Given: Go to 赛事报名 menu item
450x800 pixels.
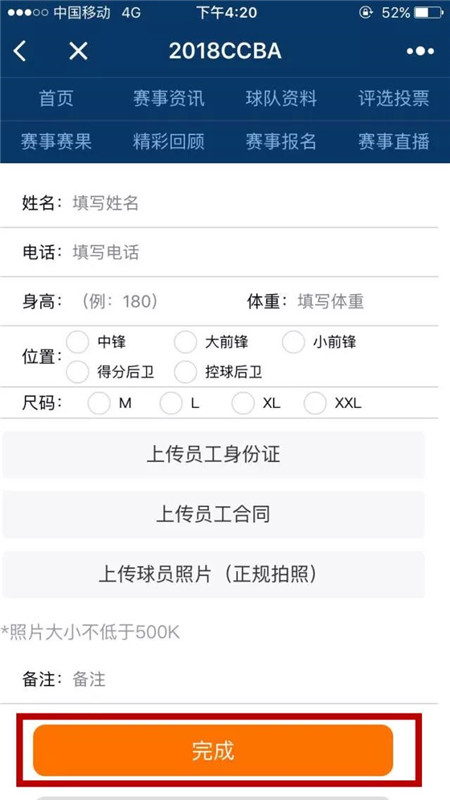Looking at the screenshot, I should tap(281, 141).
